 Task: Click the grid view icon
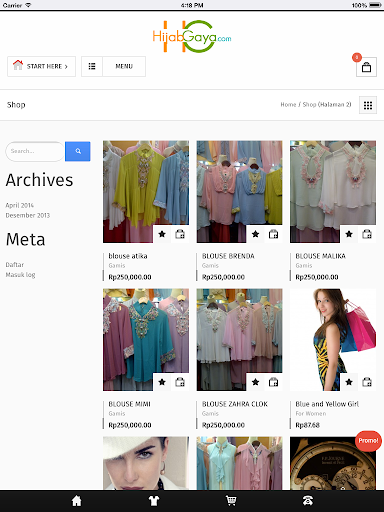click(x=368, y=105)
